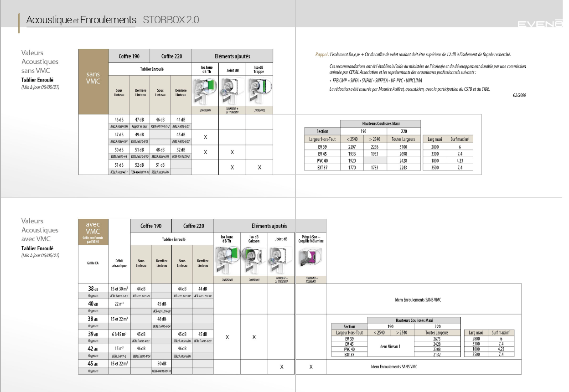Click the Eléments ajoutés header in avec VMC table
Screen dimensions: 569x392
(x=269, y=226)
